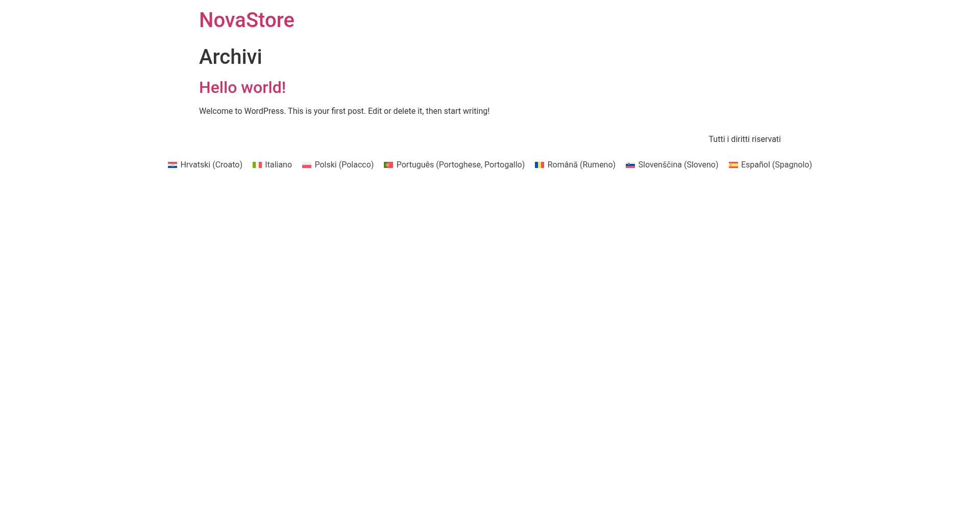This screenshot has width=980, height=507.
Task: Choose Slovenščina (Sloveno) language text
Action: click(x=678, y=165)
